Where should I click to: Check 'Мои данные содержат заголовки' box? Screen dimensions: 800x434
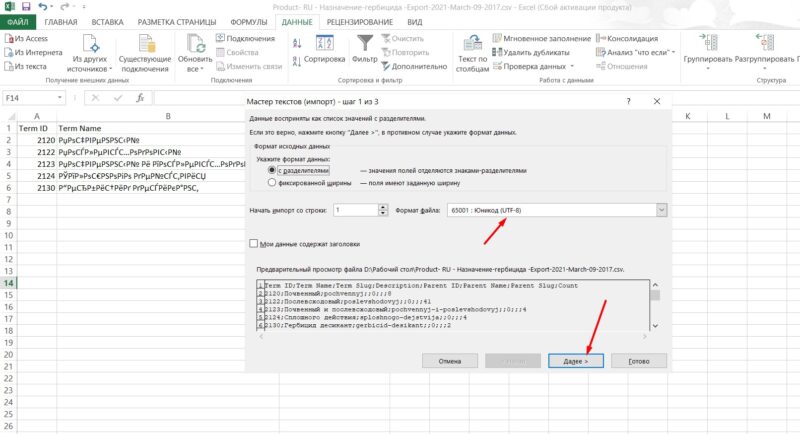pos(254,244)
